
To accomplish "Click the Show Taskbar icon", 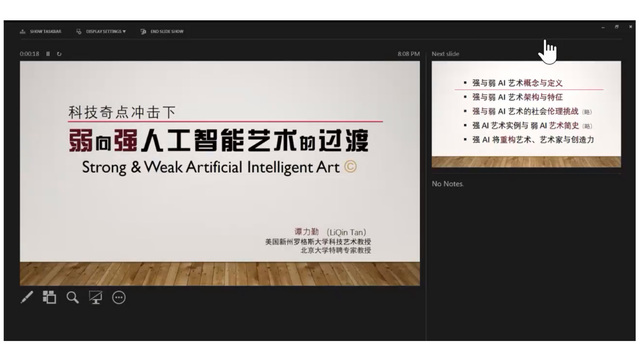I will (22, 31).
